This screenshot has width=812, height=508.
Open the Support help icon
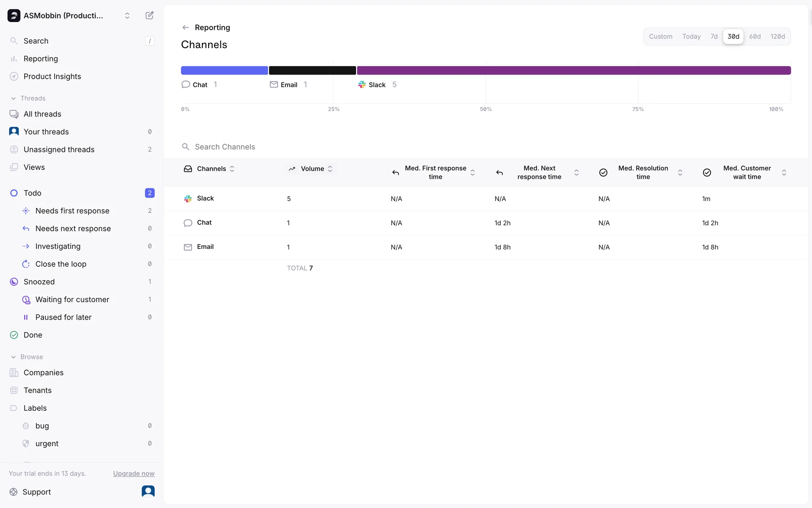(14, 492)
